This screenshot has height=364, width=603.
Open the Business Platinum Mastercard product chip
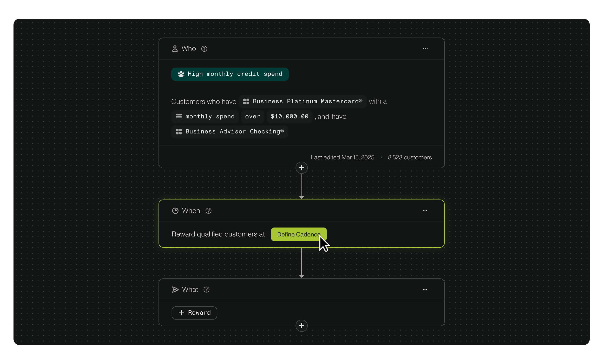click(x=302, y=102)
